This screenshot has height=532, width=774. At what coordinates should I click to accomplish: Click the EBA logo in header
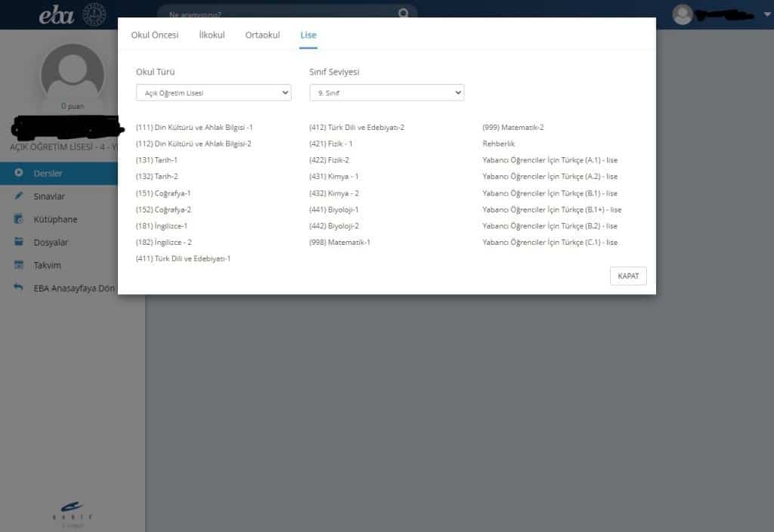[57, 14]
